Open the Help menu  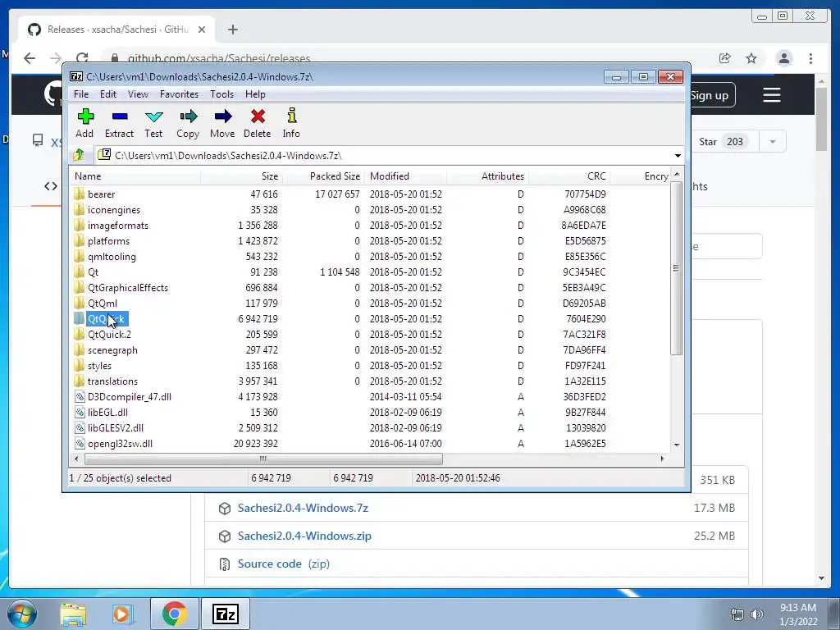tap(256, 94)
